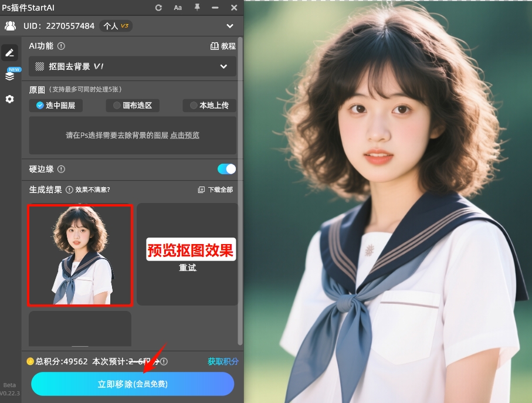Click the info icon next to AI功能
This screenshot has height=403, width=532.
pyautogui.click(x=62, y=46)
